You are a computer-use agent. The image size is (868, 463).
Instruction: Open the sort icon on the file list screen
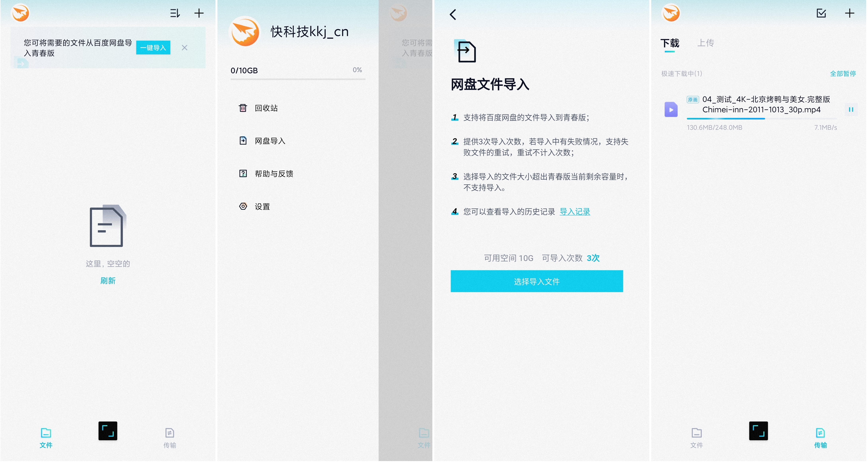175,14
